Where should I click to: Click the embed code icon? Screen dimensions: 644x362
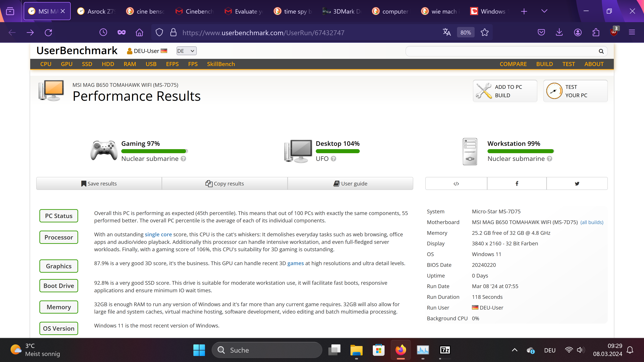[x=456, y=184]
